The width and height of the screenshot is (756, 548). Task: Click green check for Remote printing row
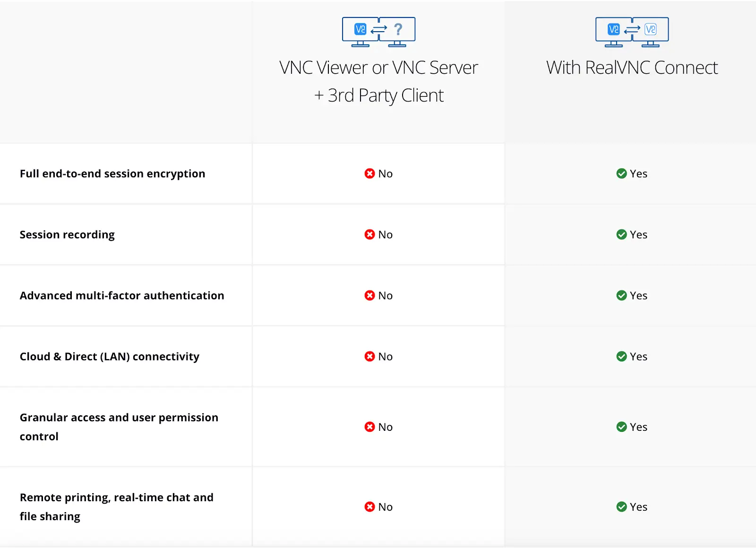[621, 507]
